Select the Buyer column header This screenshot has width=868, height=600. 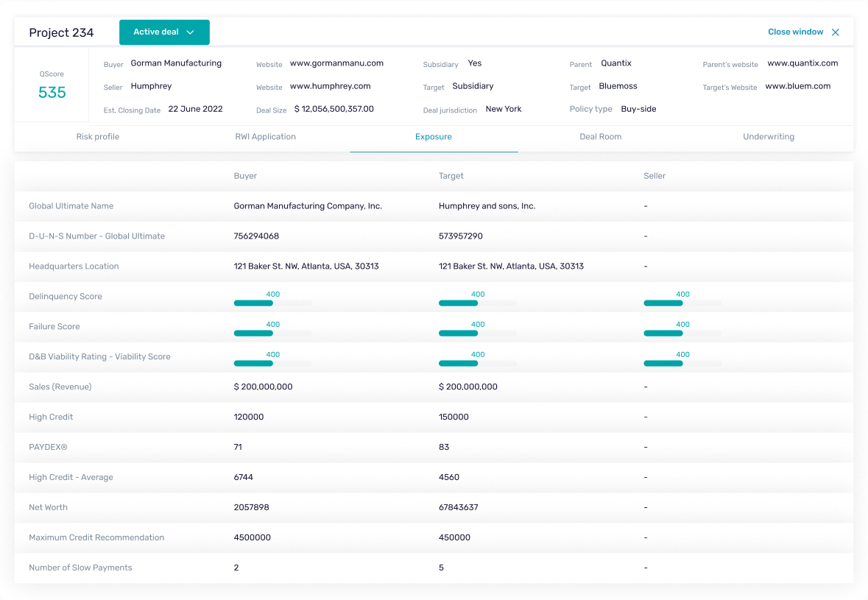coord(245,176)
